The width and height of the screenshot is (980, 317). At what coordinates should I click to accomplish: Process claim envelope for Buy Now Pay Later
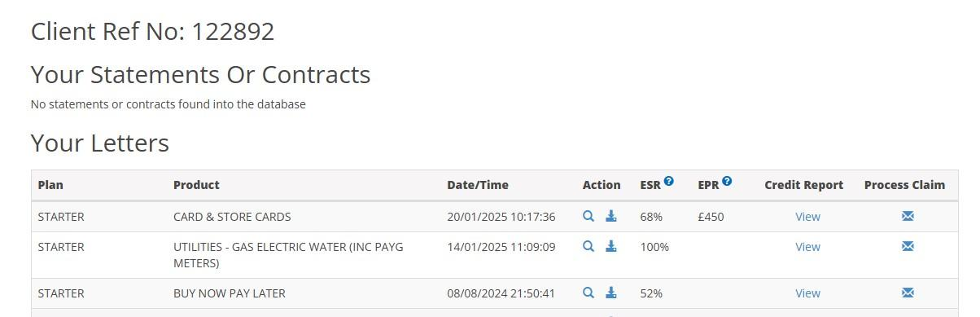coord(908,293)
